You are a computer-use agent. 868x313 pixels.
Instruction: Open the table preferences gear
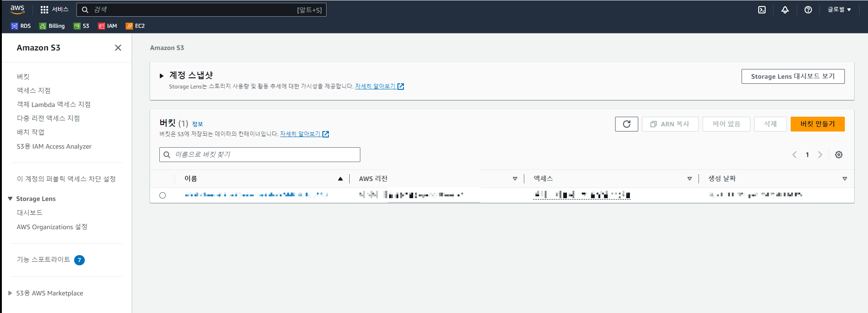point(839,155)
